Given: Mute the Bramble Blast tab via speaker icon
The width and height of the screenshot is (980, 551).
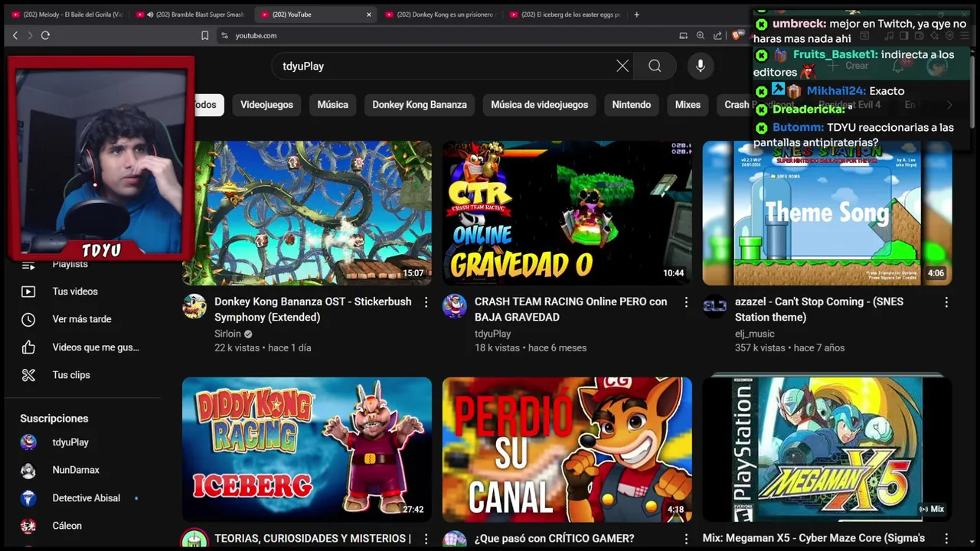Looking at the screenshot, I should pyautogui.click(x=149, y=15).
